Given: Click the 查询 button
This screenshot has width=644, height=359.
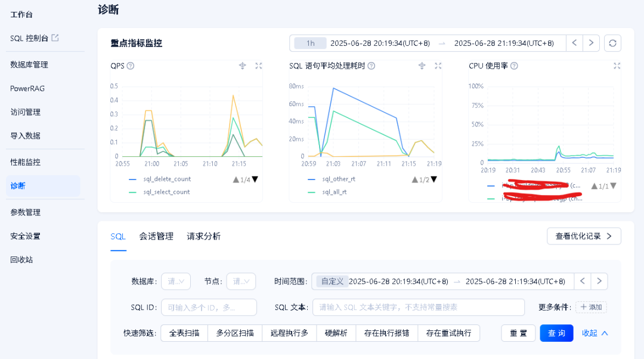Looking at the screenshot, I should pos(556,333).
